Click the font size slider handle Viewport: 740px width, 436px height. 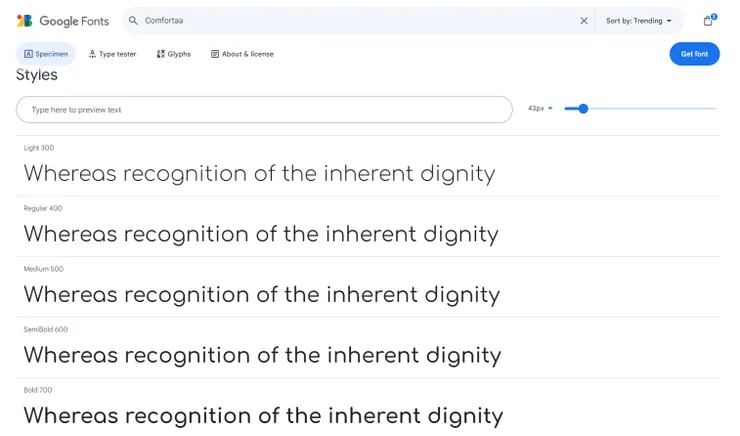tap(583, 108)
